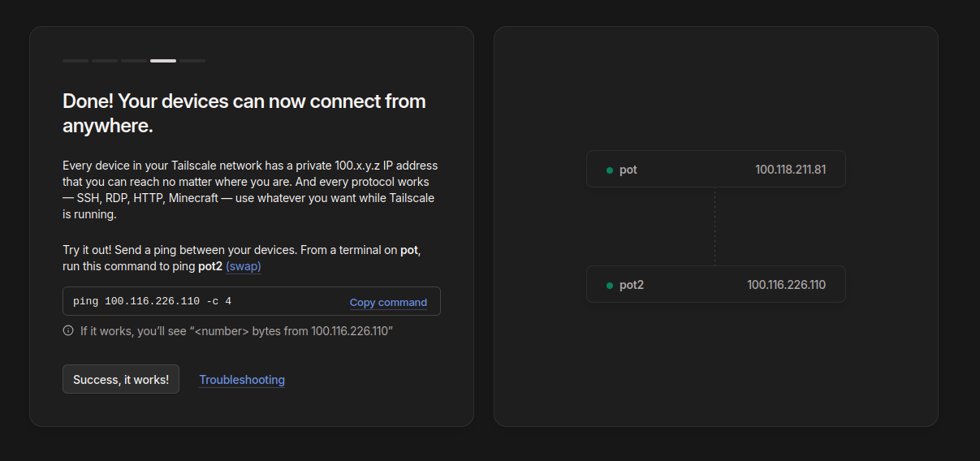Jump to the second progress step segment

(105, 61)
